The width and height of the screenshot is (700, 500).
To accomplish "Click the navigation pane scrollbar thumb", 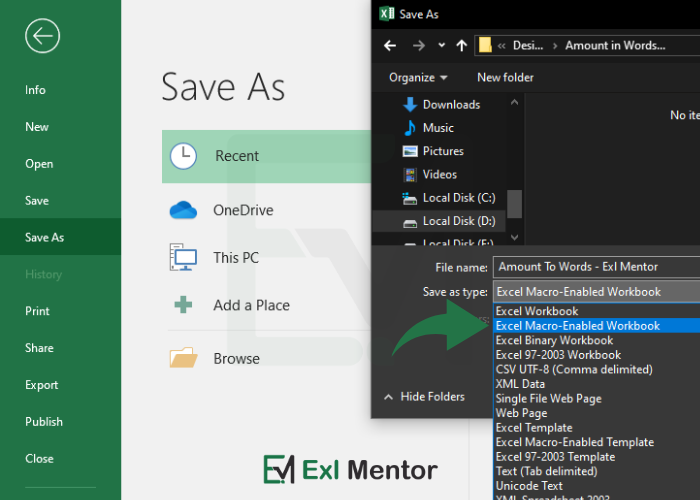I will click(x=514, y=204).
